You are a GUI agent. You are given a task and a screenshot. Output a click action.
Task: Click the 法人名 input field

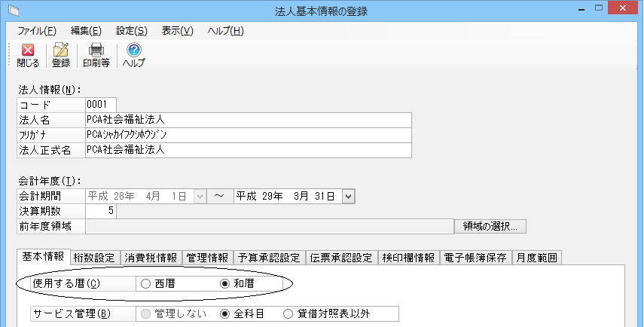click(248, 120)
